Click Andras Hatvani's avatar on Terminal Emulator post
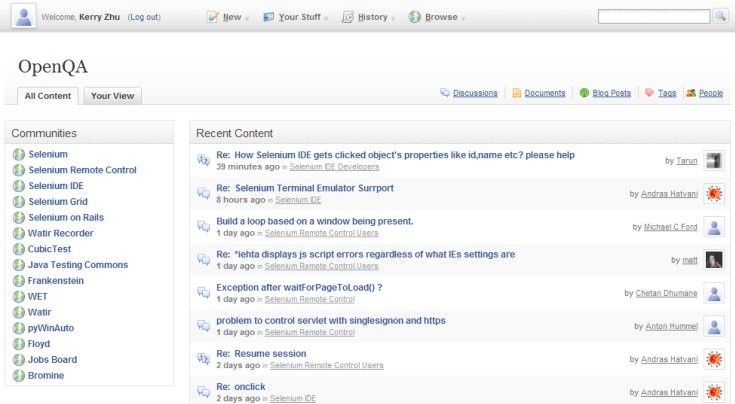The height and width of the screenshot is (404, 735). [714, 193]
